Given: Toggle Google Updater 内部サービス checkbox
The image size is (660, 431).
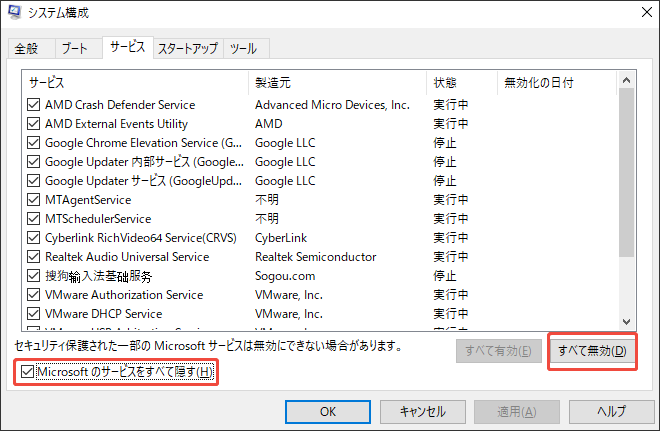Looking at the screenshot, I should tap(33, 162).
